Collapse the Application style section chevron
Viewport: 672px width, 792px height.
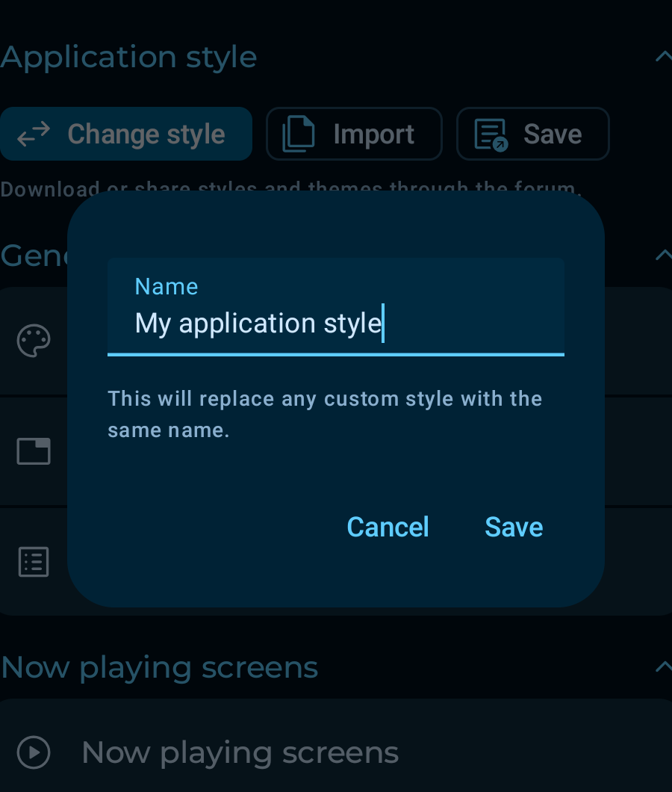662,57
